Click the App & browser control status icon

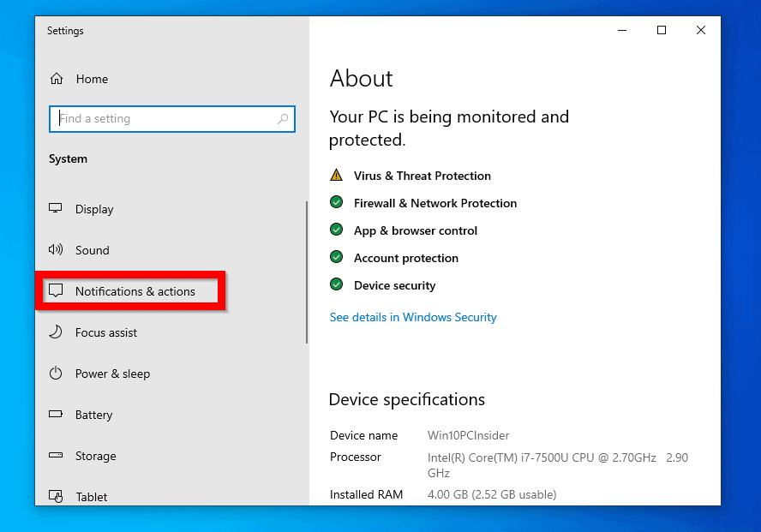336,230
